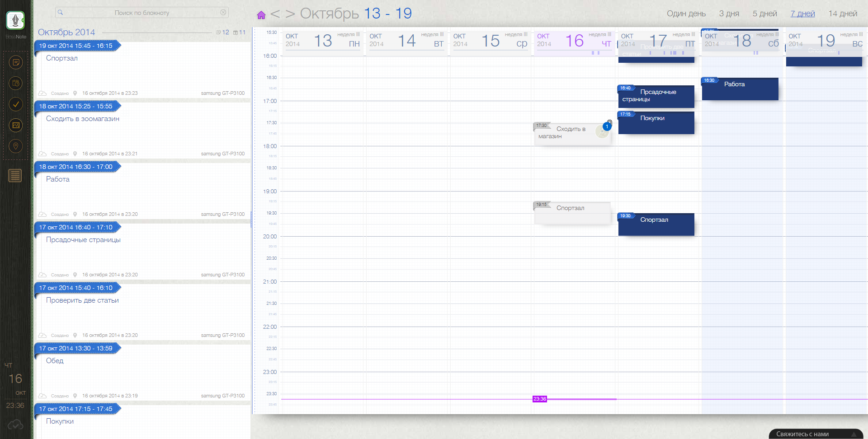Viewport: 868px width, 439px height.
Task: Select Thursday 16 day header
Action: tap(574, 41)
